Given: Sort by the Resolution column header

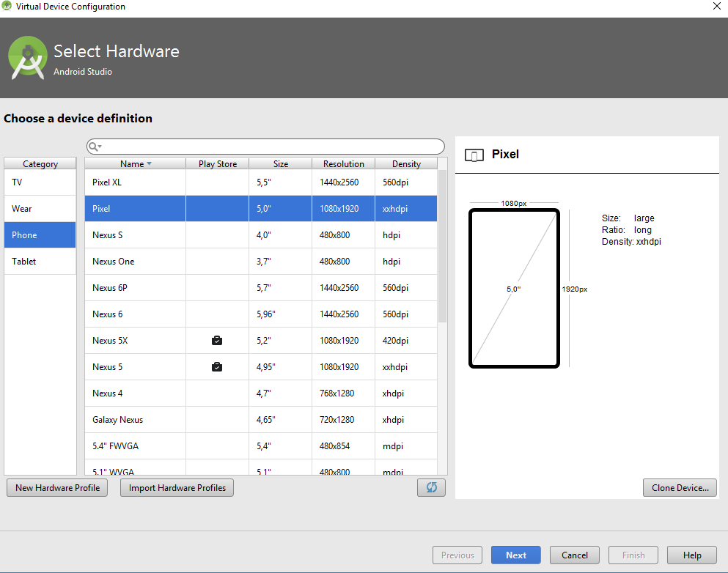Looking at the screenshot, I should pos(344,164).
